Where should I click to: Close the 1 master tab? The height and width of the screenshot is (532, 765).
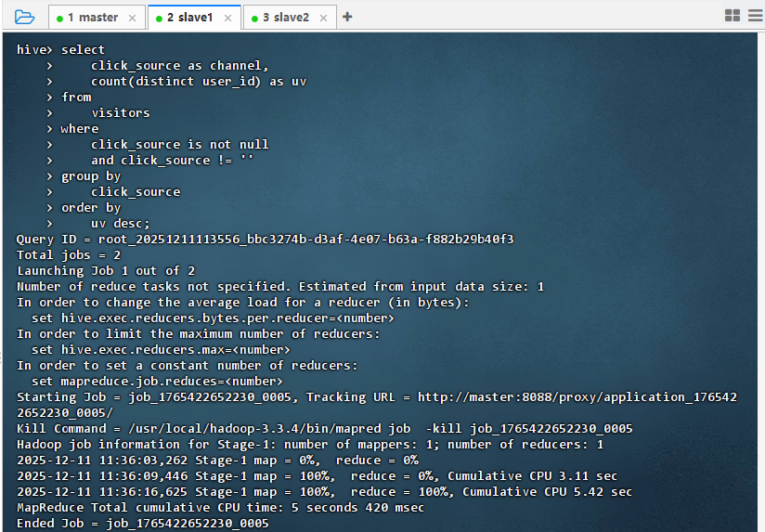coord(132,18)
